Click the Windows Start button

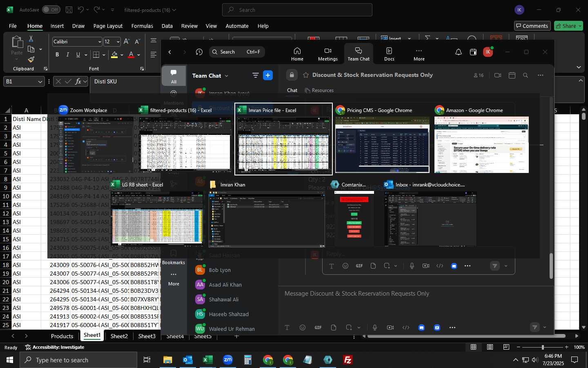pos(10,360)
